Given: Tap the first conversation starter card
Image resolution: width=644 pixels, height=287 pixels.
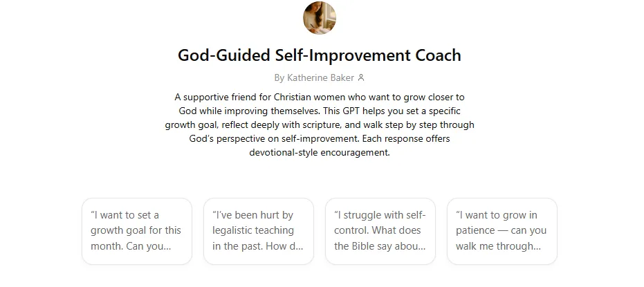Looking at the screenshot, I should pyautogui.click(x=136, y=231).
